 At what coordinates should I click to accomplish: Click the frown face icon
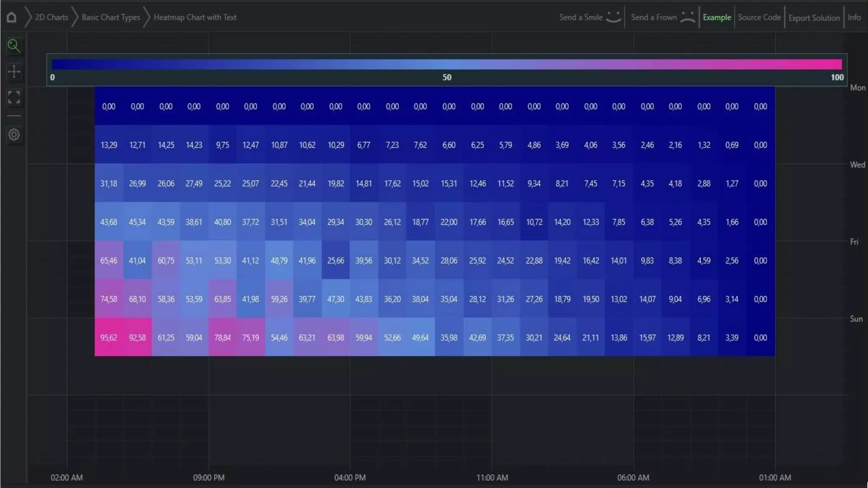688,17
